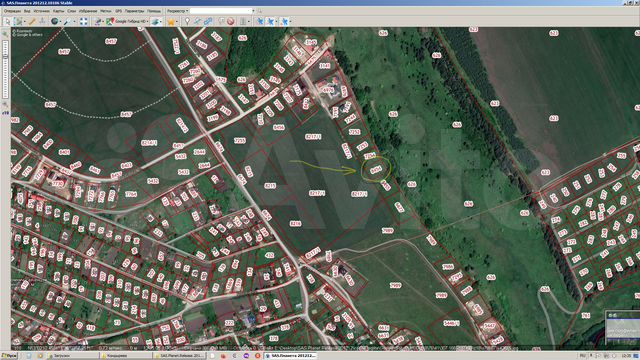Click the first blue GPS satellite icon
640x360 pixels.
[260, 21]
